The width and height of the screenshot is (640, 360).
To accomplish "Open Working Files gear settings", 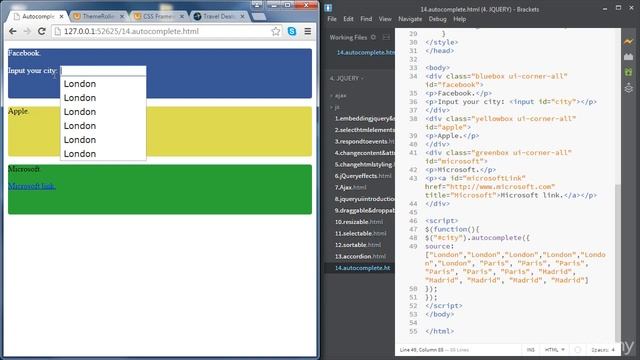I will (373, 37).
